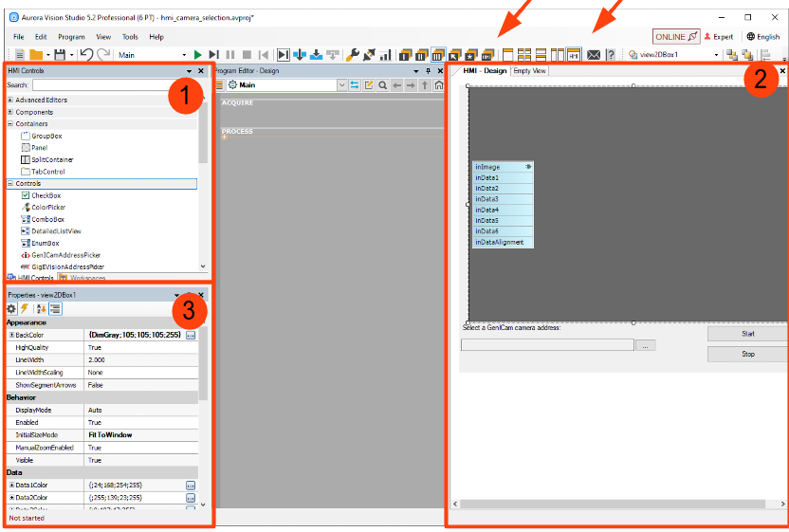Viewport: 789px width, 532px height.
Task: Click the wrench settings icon in main toolbar
Action: click(x=352, y=55)
